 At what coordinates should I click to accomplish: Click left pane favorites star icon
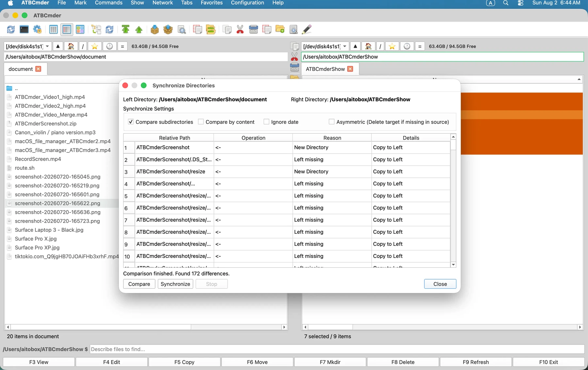[95, 46]
